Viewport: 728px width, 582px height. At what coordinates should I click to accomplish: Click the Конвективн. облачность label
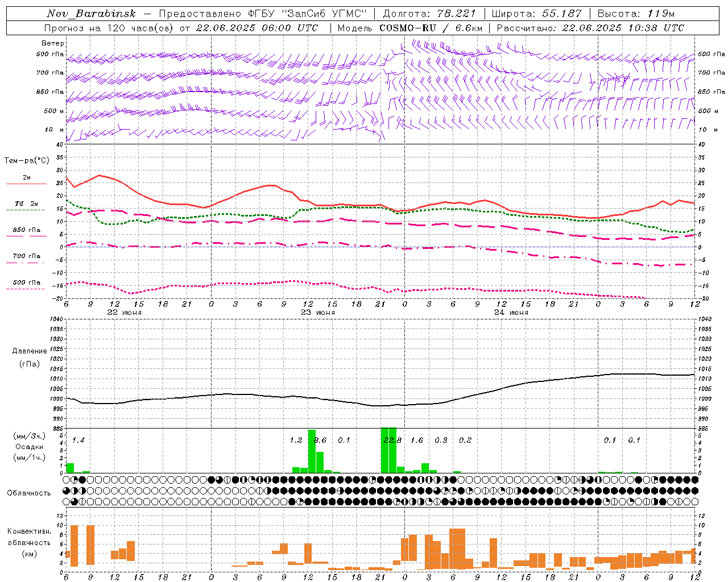click(x=29, y=537)
